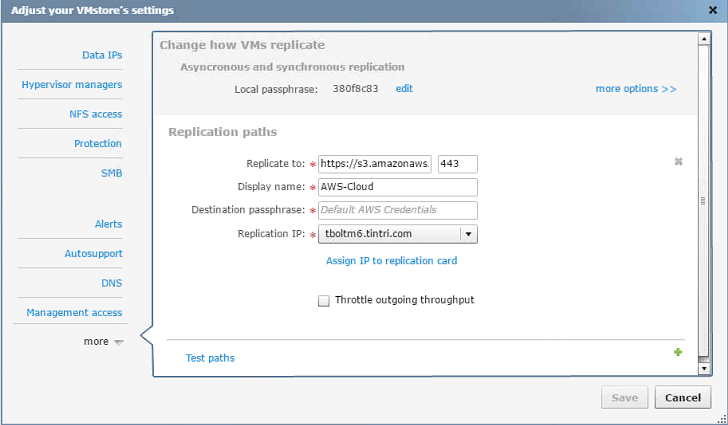
Task: Close the VMstore settings dialog
Action: click(x=713, y=10)
